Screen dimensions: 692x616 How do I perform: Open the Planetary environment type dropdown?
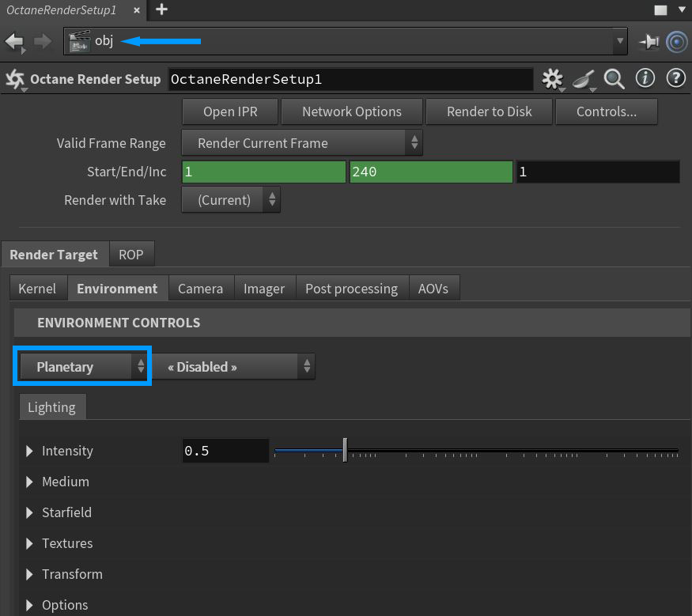83,367
